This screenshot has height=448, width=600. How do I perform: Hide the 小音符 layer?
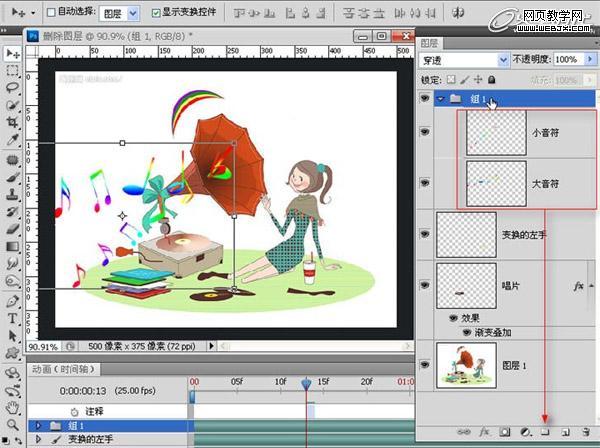[425, 131]
